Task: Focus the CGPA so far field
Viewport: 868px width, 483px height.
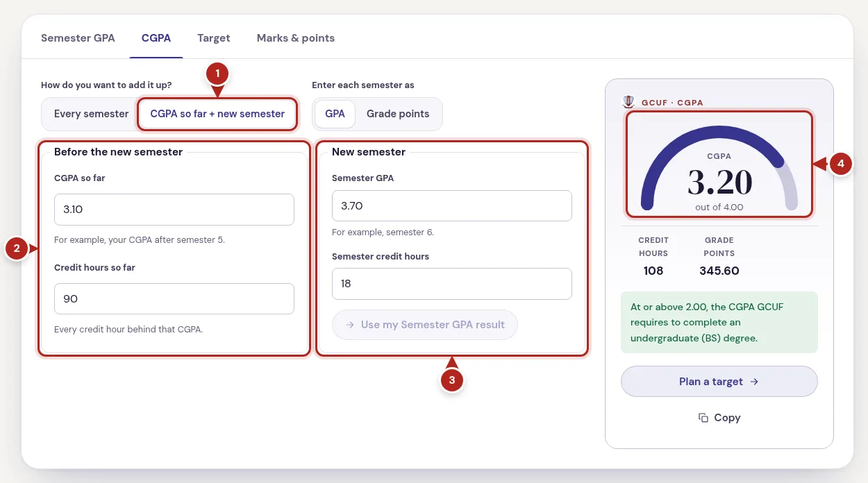Action: coord(174,210)
